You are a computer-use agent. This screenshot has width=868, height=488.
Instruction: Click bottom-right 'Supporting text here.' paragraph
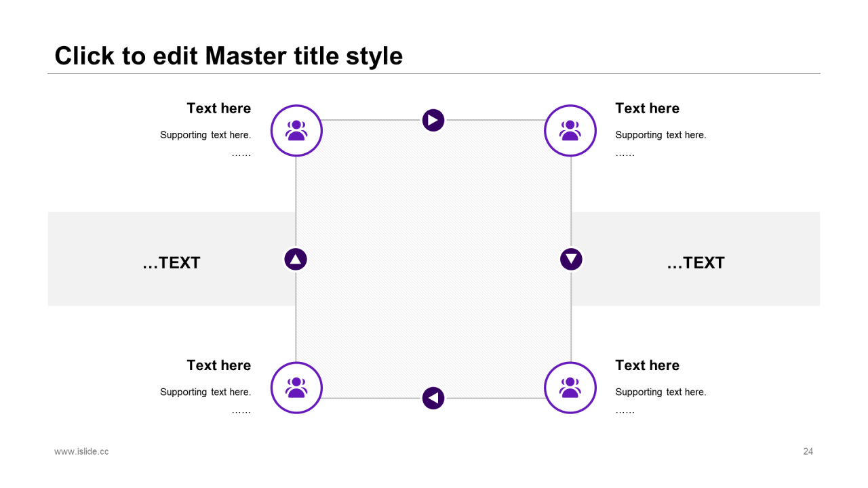(x=660, y=392)
